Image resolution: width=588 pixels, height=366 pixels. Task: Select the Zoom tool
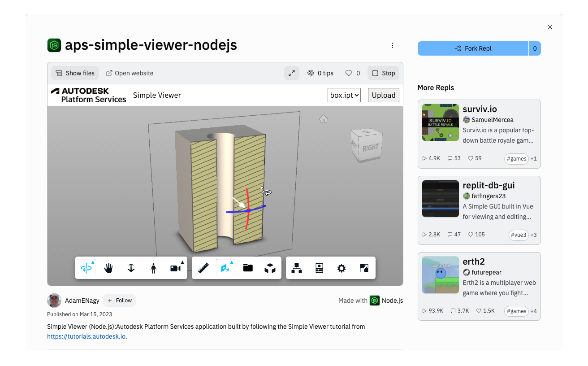[131, 268]
